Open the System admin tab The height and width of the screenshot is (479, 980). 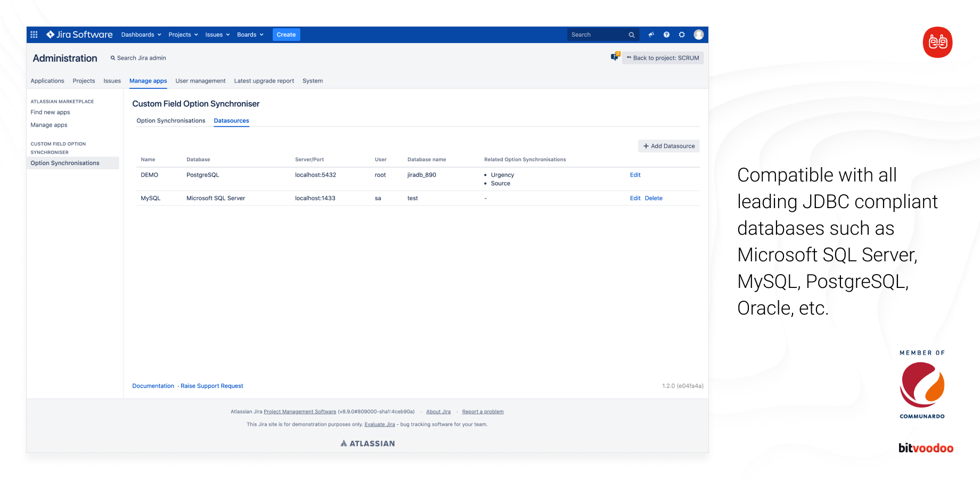click(x=313, y=81)
